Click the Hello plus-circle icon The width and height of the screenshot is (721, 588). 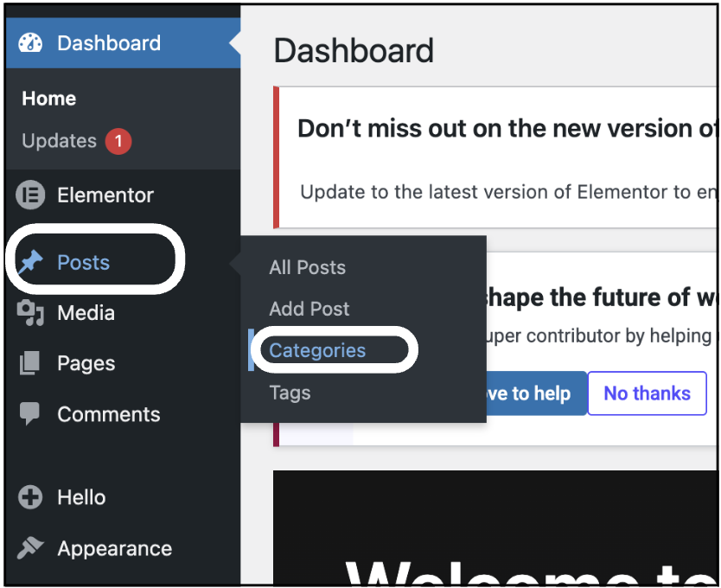(30, 497)
